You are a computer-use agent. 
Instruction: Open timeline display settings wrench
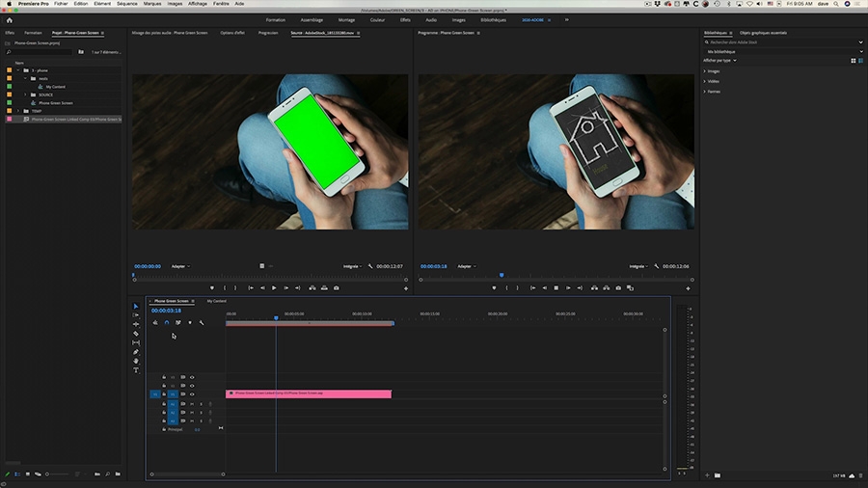(x=202, y=322)
